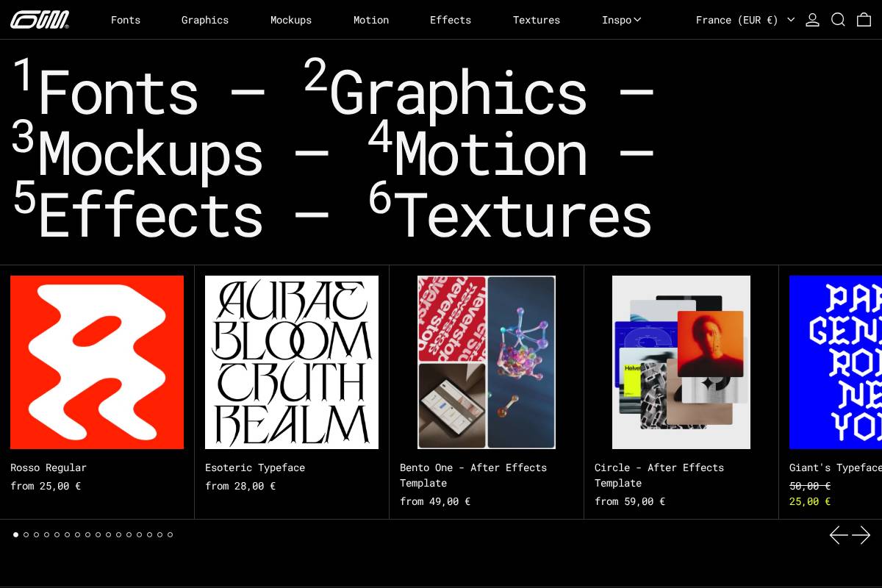This screenshot has height=588, width=882.
Task: Open the shopping bag cart icon
Action: tap(864, 20)
